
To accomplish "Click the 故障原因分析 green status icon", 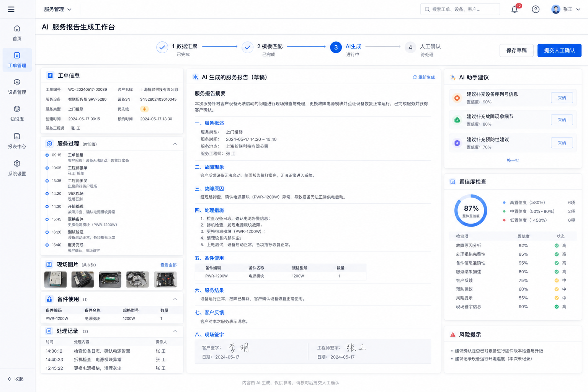I will tap(557, 246).
